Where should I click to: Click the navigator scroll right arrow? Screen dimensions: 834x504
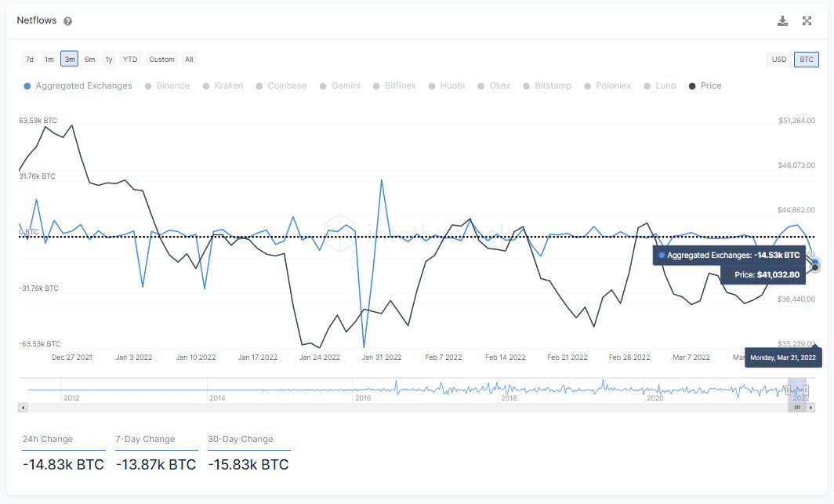pyautogui.click(x=810, y=408)
